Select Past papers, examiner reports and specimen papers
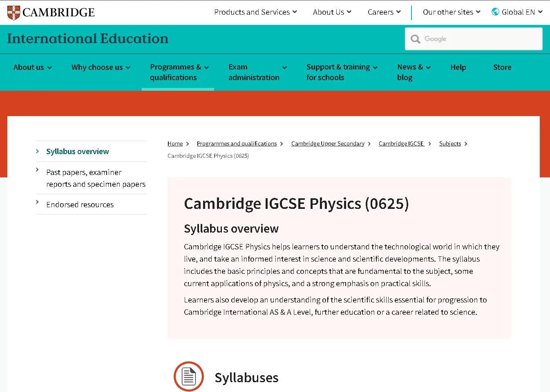The height and width of the screenshot is (392, 550). (95, 178)
